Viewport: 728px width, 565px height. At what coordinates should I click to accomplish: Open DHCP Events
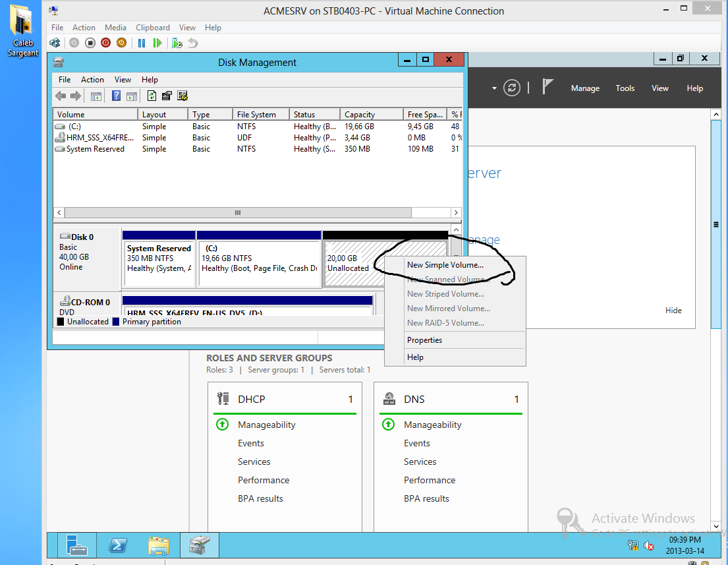point(251,443)
